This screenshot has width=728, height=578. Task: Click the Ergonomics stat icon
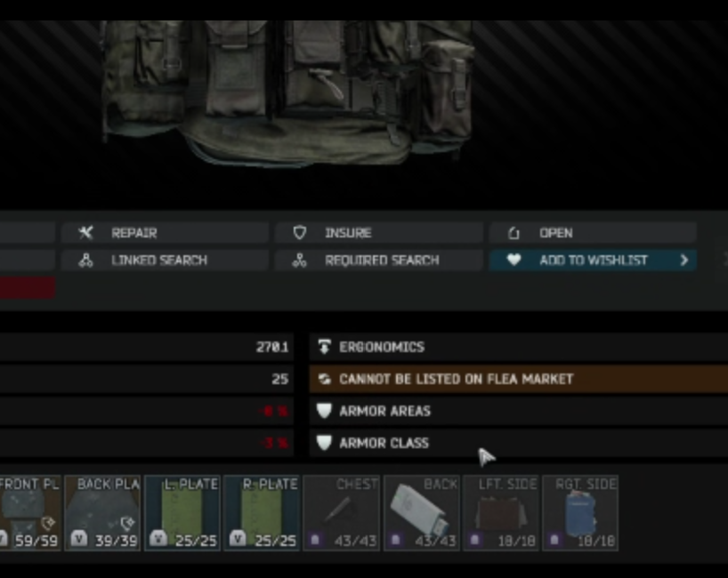point(324,347)
